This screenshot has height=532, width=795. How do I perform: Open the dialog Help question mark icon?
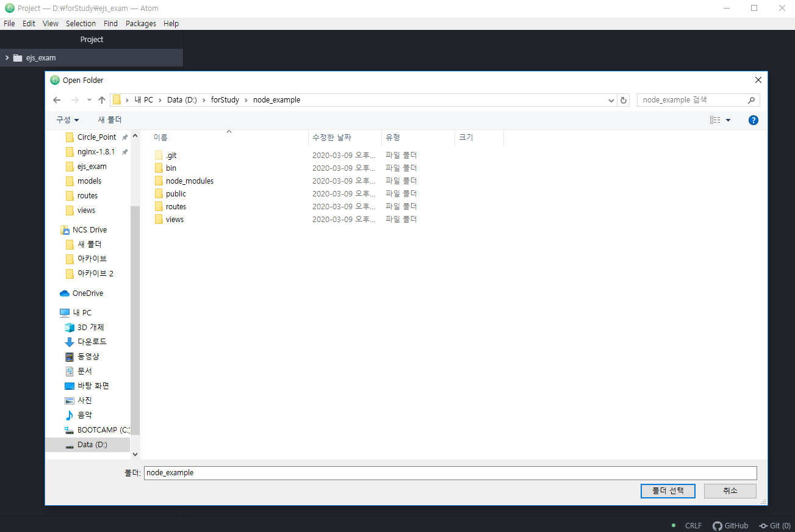point(754,120)
